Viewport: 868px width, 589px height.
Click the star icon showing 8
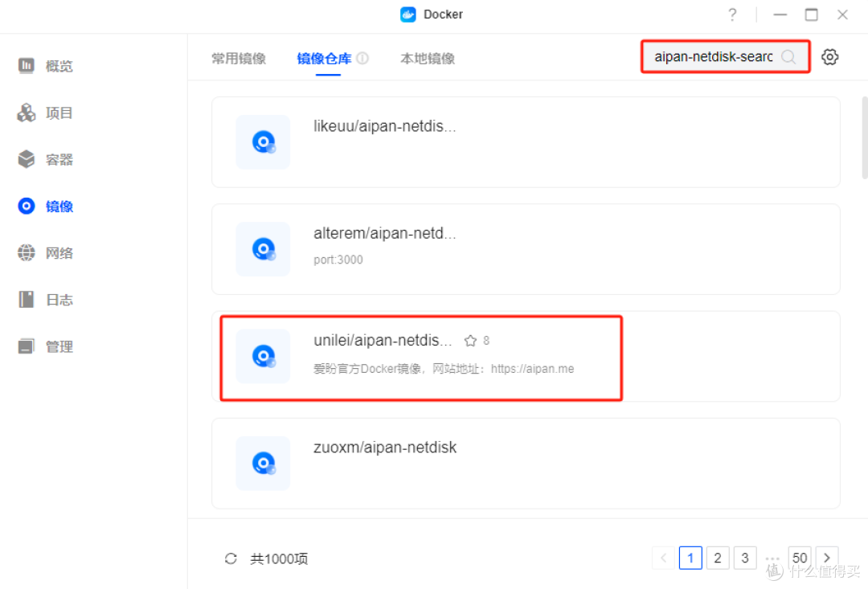(470, 341)
